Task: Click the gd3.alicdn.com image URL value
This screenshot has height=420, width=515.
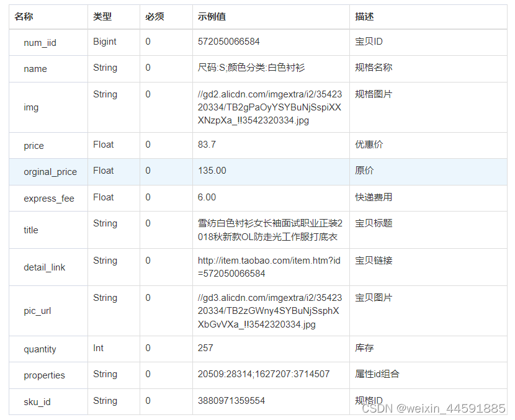Action: click(x=270, y=311)
